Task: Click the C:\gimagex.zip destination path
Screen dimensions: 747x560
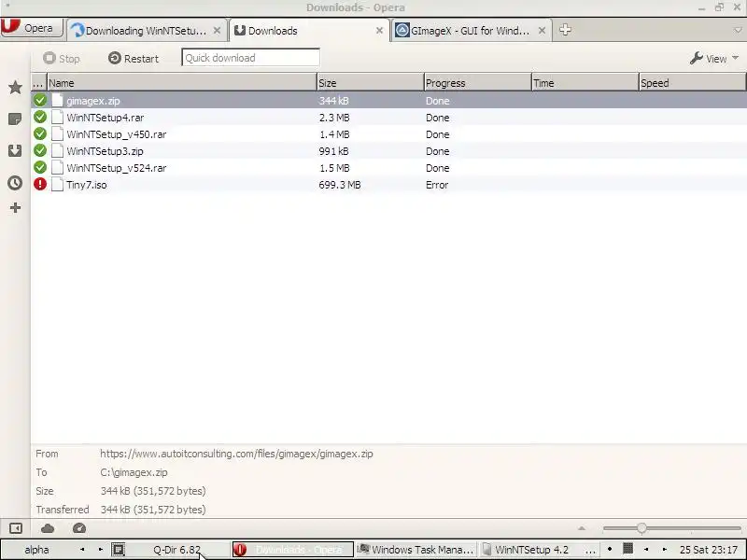Action: (134, 472)
